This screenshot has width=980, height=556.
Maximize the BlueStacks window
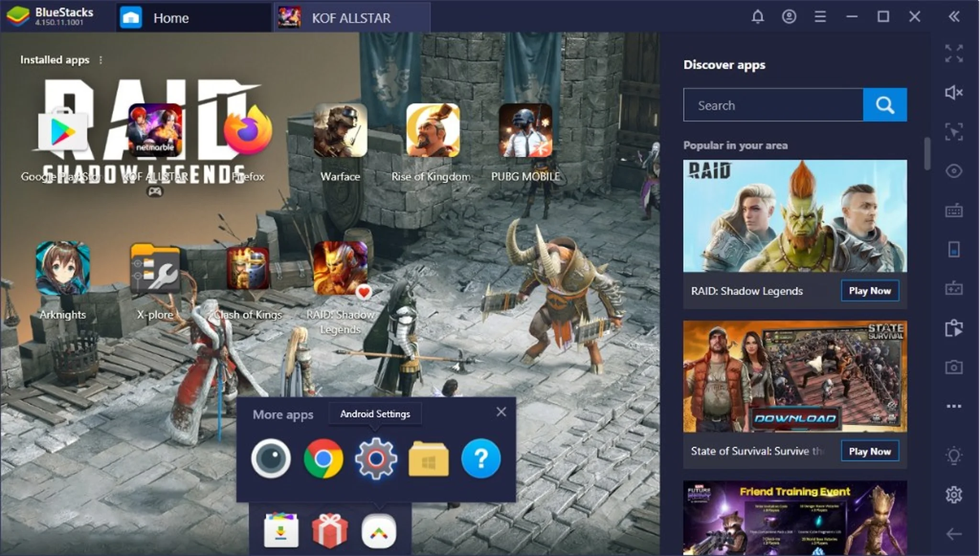883,17
